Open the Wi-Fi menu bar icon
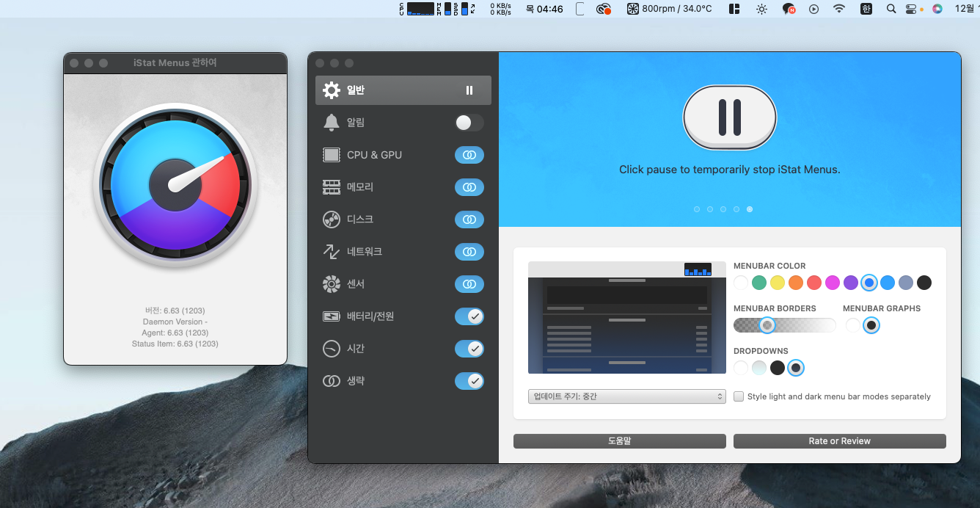Image resolution: width=980 pixels, height=508 pixels. tap(839, 9)
